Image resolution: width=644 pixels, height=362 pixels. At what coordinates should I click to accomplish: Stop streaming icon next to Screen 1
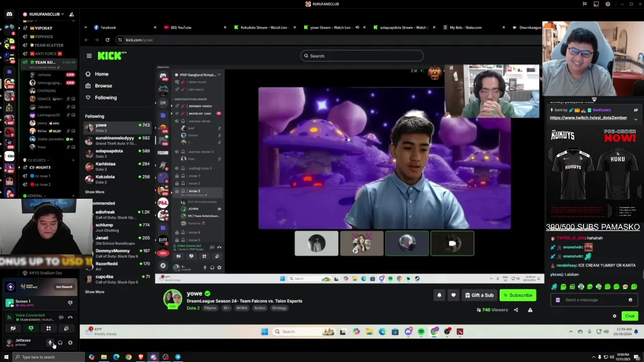(x=70, y=303)
